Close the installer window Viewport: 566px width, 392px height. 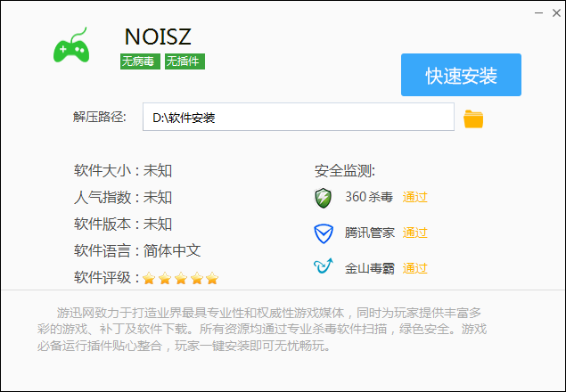point(556,13)
